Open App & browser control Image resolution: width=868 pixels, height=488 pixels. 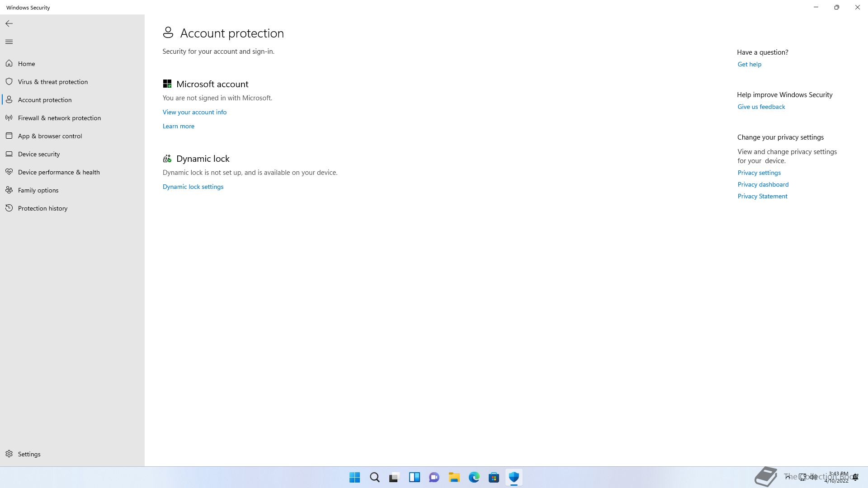[50, 136]
